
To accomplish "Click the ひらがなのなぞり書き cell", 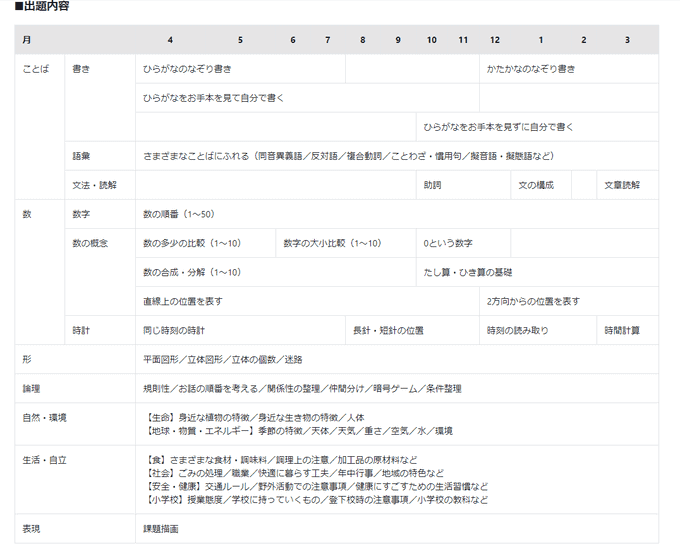I will coord(187,69).
